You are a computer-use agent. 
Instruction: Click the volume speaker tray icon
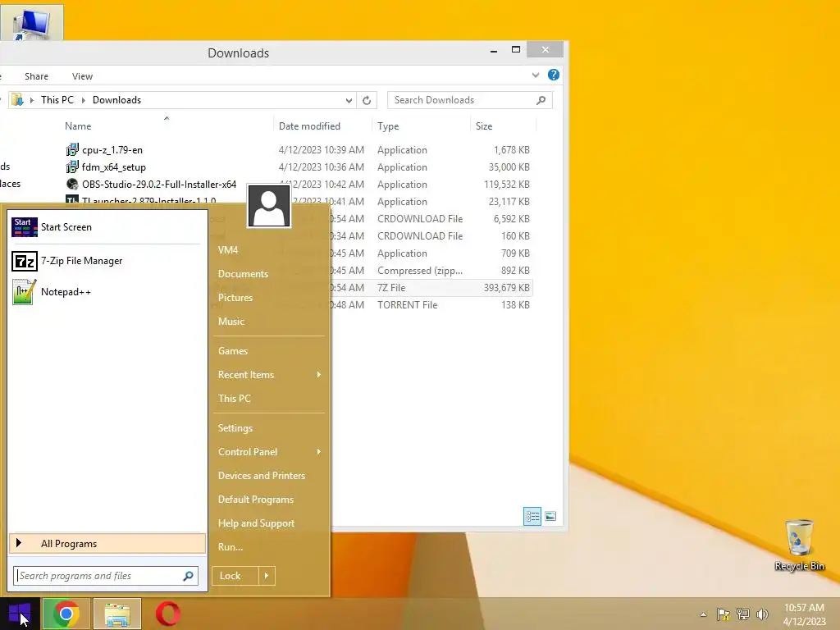coord(762,614)
